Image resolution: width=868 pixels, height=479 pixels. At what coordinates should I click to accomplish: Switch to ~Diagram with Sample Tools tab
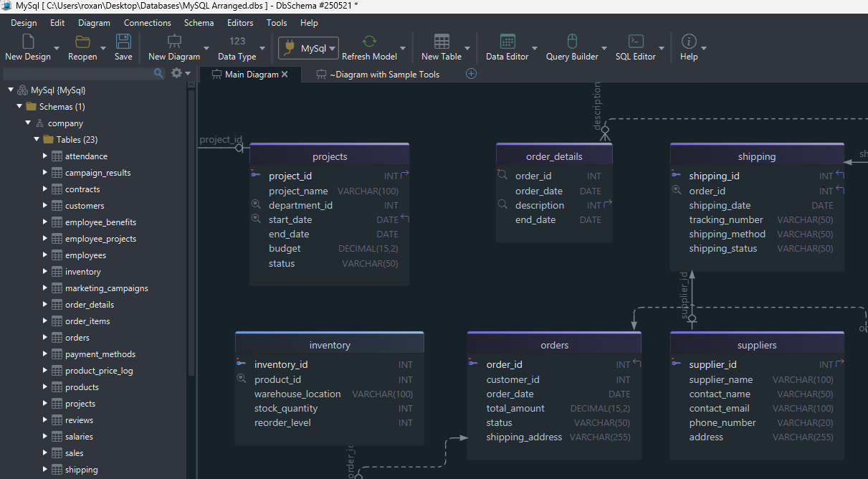[x=378, y=75]
